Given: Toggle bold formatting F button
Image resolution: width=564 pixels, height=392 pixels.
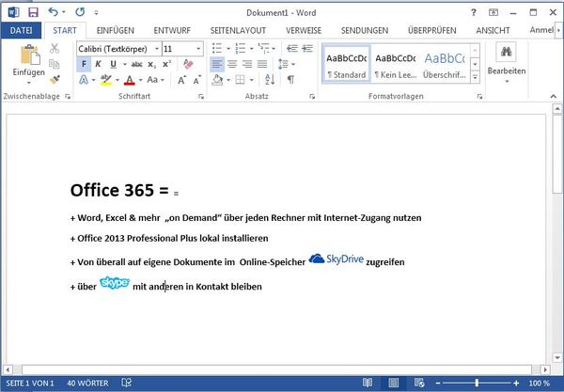Looking at the screenshot, I should pos(84,64).
